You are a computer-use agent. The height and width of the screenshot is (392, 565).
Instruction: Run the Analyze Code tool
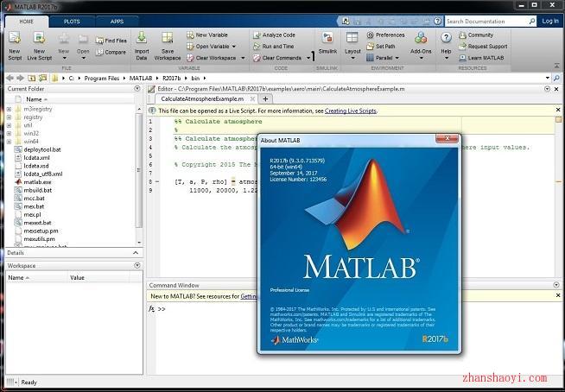(275, 35)
